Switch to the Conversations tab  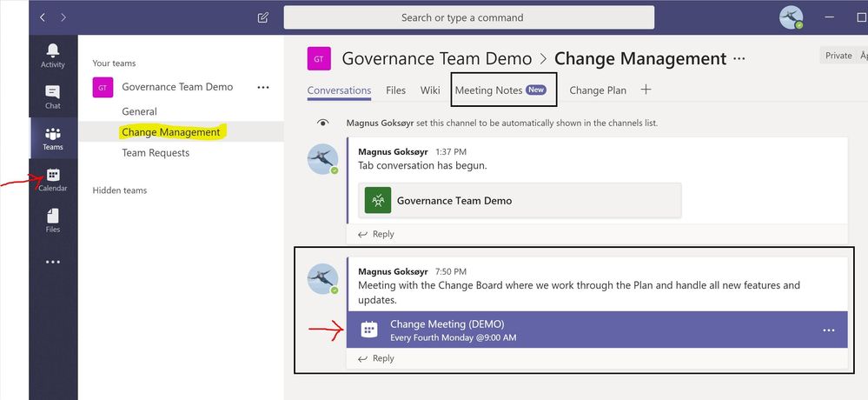(x=339, y=90)
